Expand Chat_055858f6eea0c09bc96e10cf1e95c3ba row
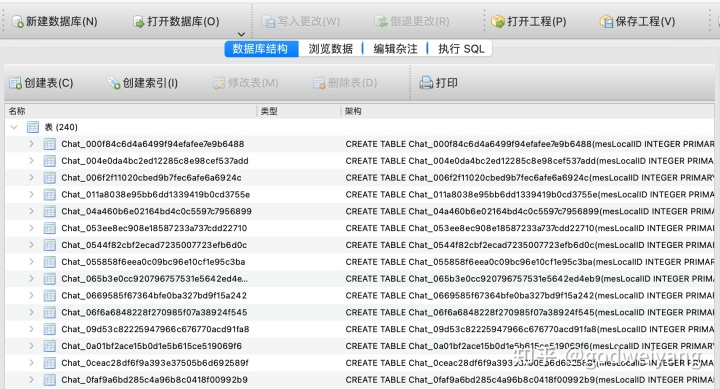 point(31,262)
